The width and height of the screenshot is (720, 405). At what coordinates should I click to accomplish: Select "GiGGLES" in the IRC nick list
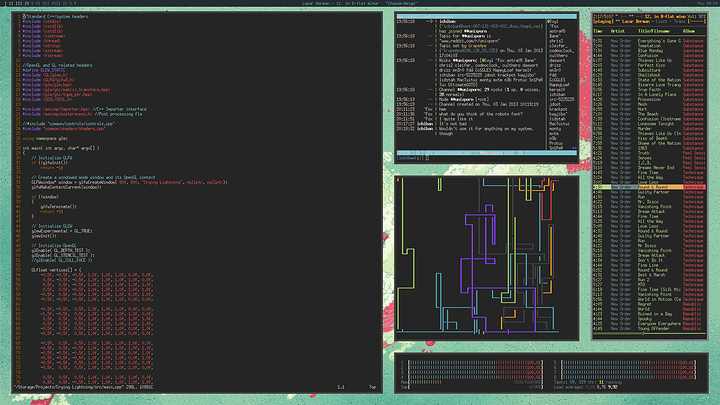pos(559,82)
